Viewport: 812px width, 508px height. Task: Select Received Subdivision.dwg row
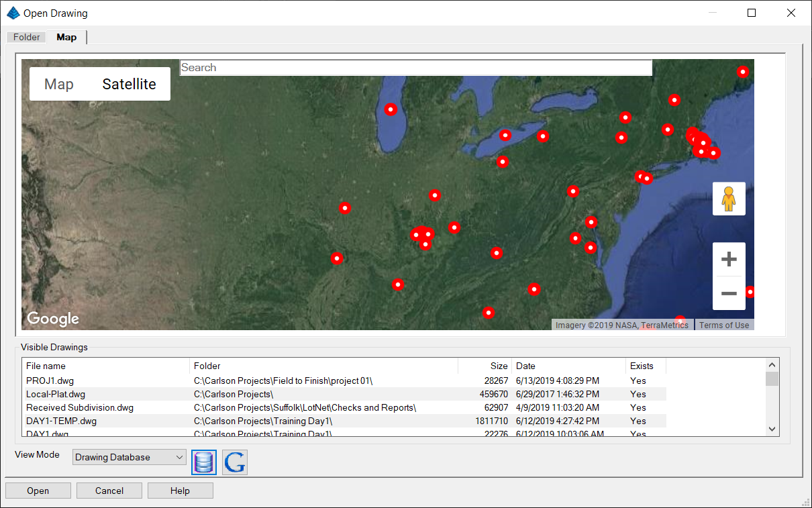344,407
